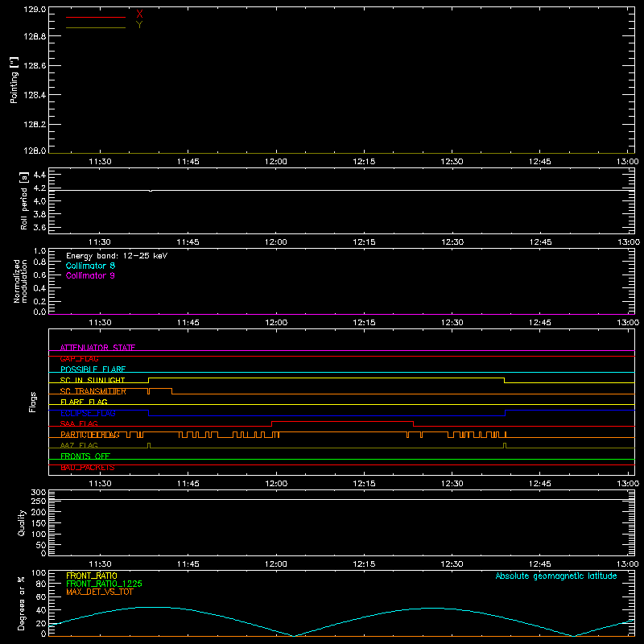
Task: Click the ECLIPSE_FLAG label
Action: point(88,413)
